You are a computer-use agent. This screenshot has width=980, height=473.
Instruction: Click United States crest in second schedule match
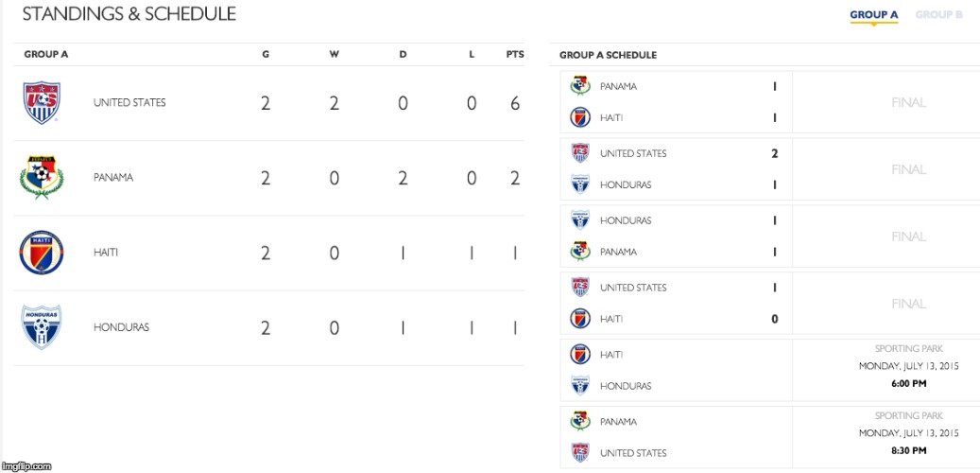(579, 153)
